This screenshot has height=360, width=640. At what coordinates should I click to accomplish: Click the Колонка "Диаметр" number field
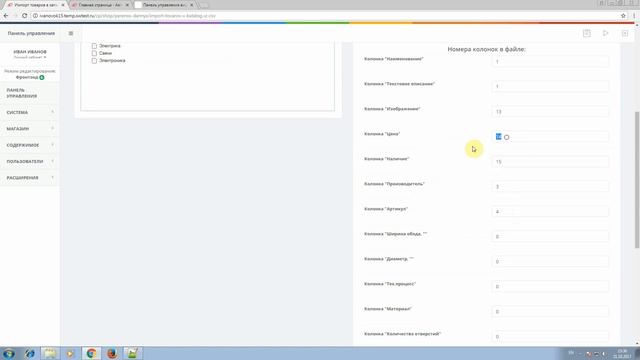pos(550,262)
